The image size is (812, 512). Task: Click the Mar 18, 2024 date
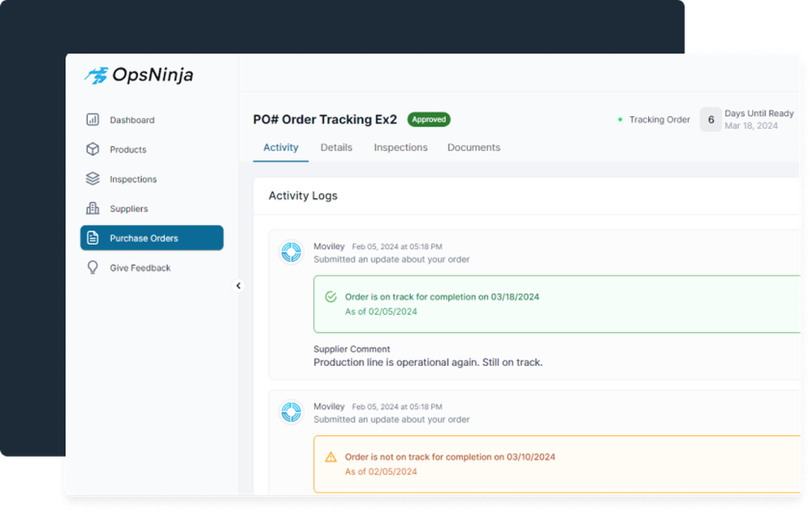pos(751,126)
